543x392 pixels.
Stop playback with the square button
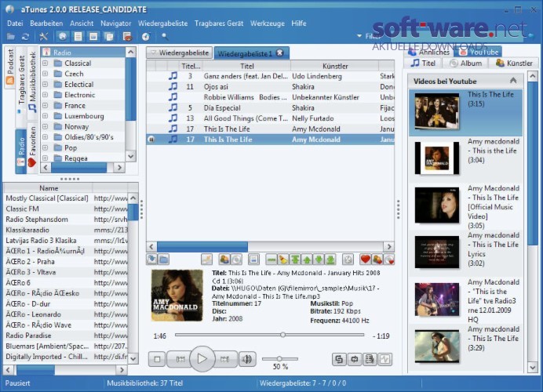click(x=157, y=359)
